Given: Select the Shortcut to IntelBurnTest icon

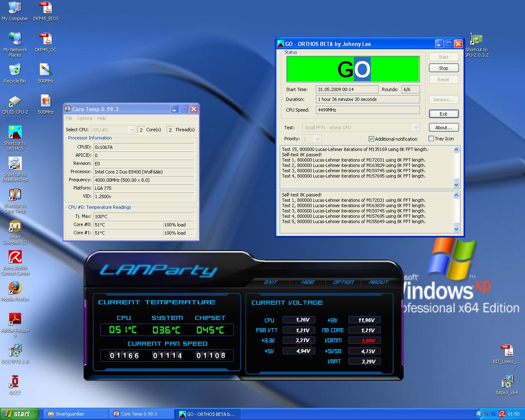Looking at the screenshot, I should coord(15,169).
